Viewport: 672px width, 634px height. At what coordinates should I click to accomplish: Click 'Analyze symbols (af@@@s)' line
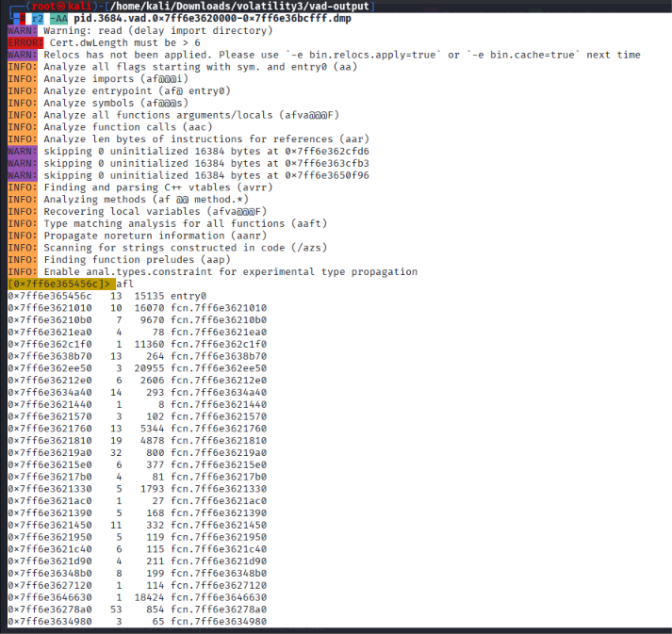click(116, 103)
